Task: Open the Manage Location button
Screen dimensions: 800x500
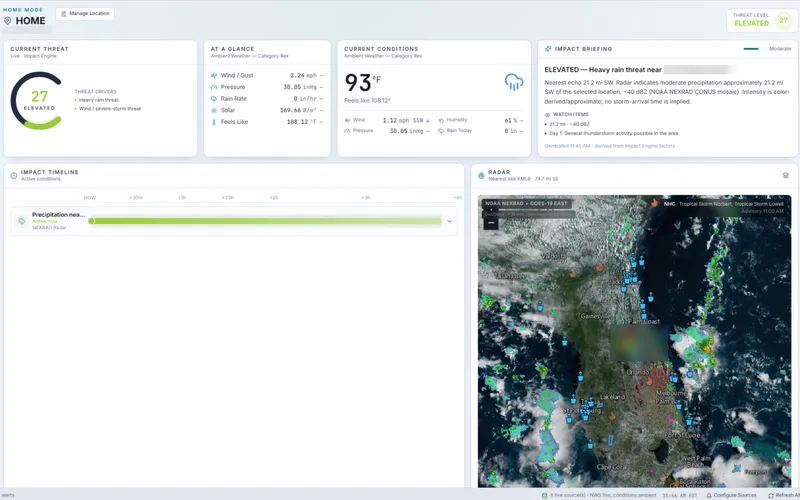Action: coord(85,14)
